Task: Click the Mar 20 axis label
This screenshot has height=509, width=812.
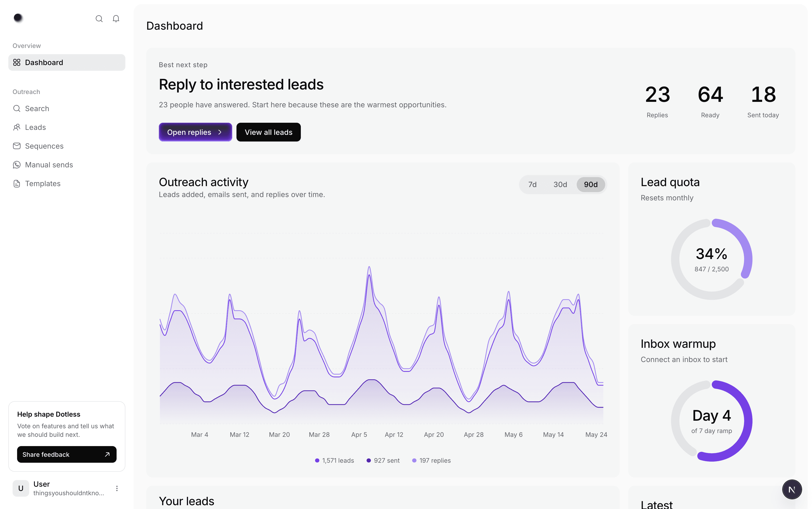Action: [x=279, y=435]
